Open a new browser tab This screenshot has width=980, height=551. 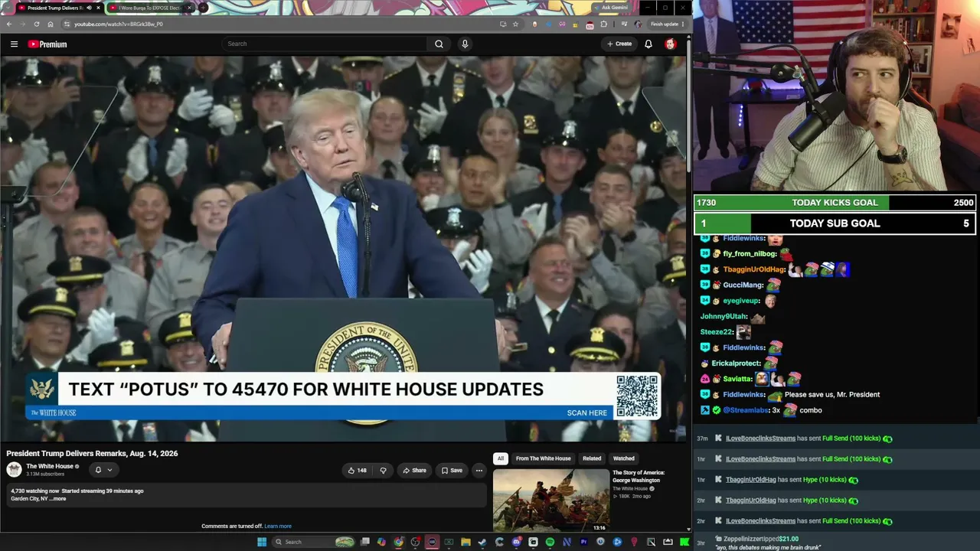click(x=204, y=8)
